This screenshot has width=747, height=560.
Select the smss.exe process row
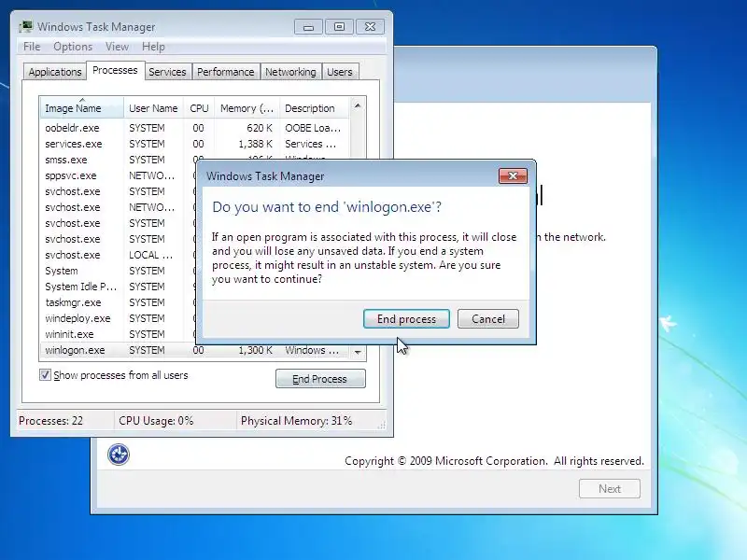tap(119, 160)
